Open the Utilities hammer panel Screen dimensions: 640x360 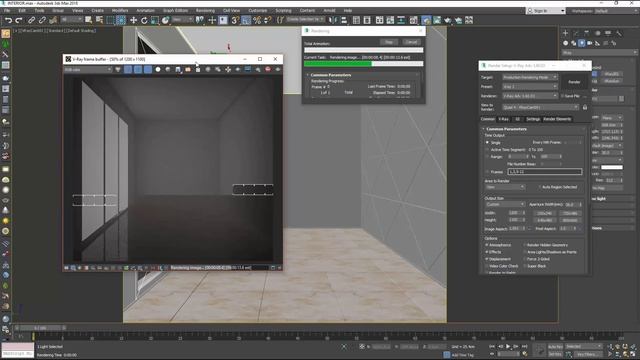(619, 33)
